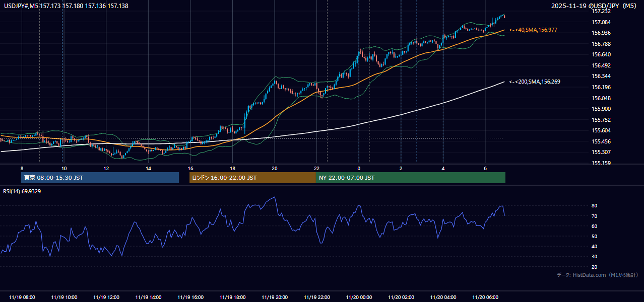Click price level 156.048 on the axis

pos(601,98)
